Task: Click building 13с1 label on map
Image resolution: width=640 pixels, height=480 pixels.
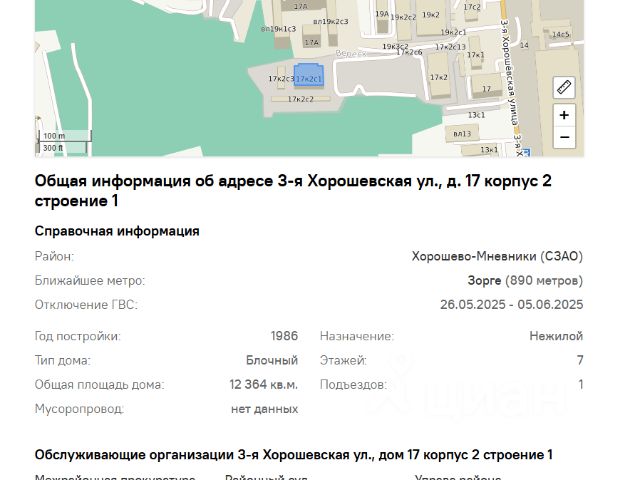Action: [x=476, y=115]
